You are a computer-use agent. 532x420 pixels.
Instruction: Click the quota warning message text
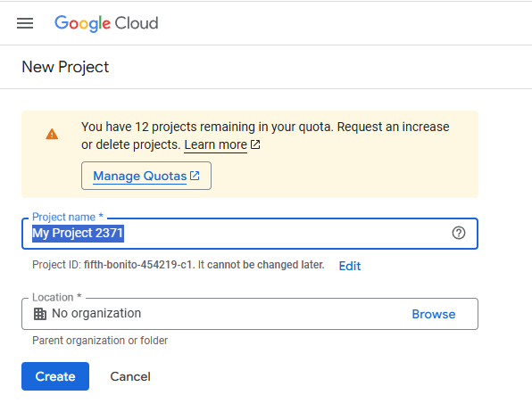coord(265,136)
